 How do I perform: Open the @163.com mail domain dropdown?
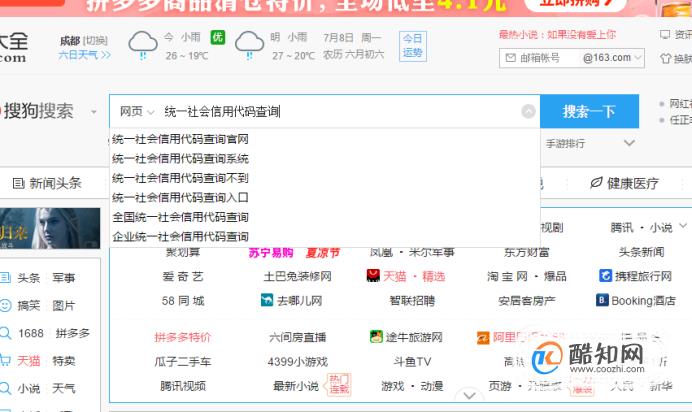(x=638, y=58)
